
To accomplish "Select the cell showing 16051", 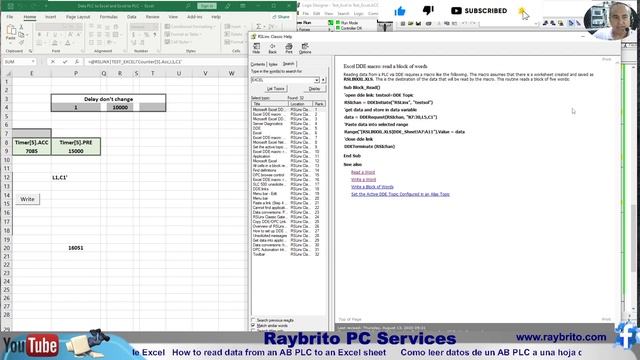I will pyautogui.click(x=76, y=248).
